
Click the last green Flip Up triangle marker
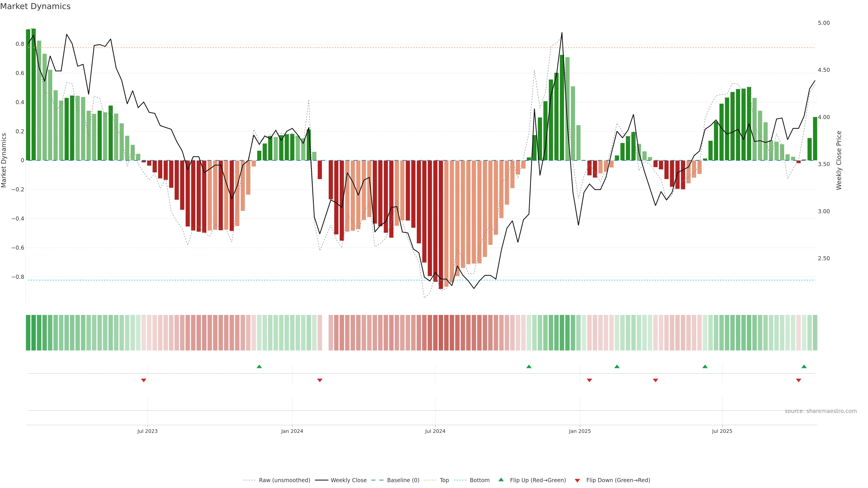[804, 366]
